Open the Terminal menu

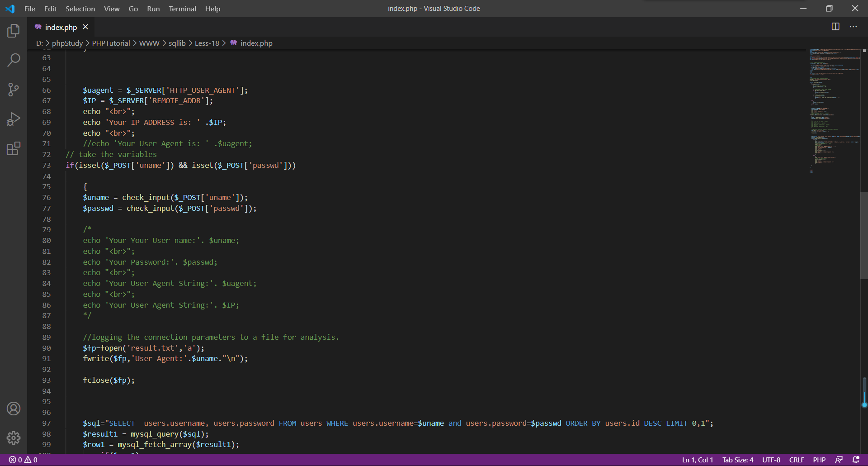pos(182,9)
